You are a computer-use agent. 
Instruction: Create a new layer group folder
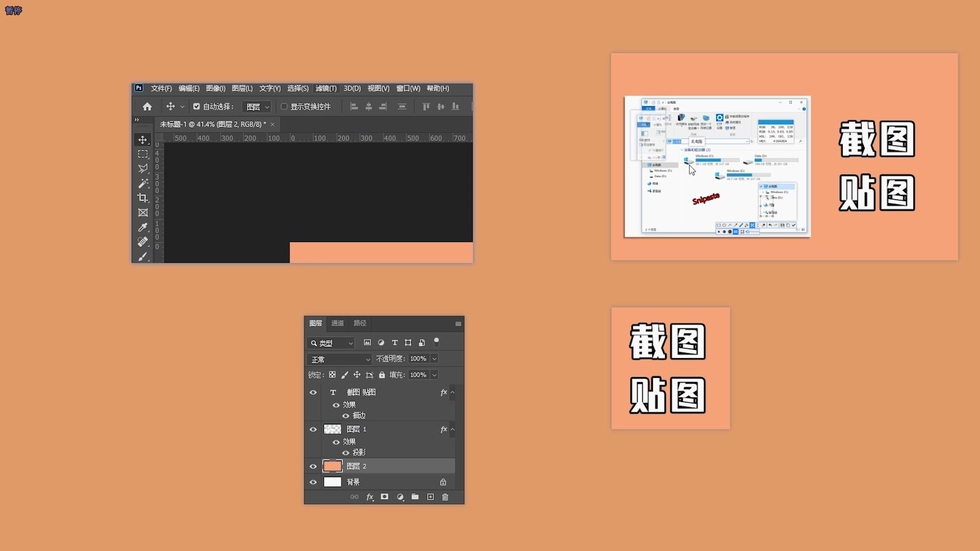coord(415,497)
